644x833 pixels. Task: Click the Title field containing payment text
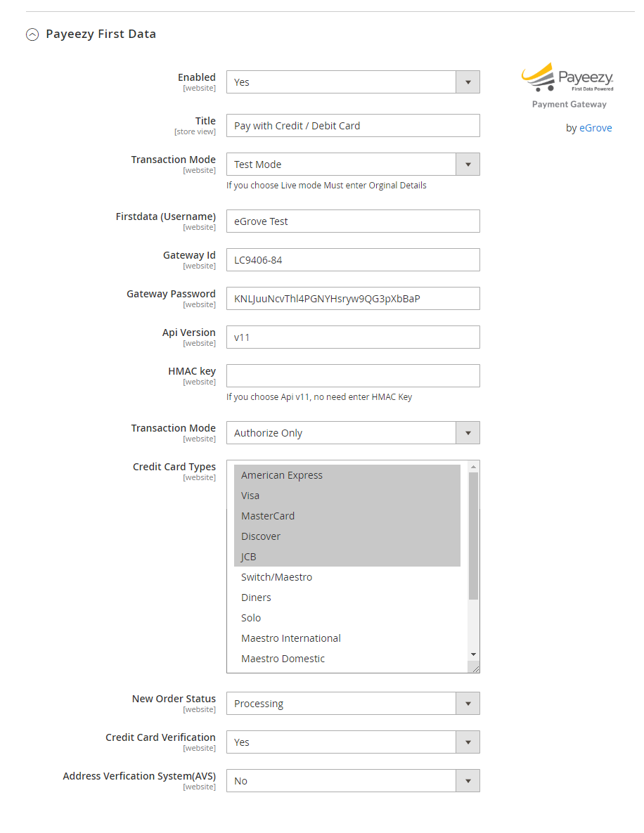tap(352, 125)
